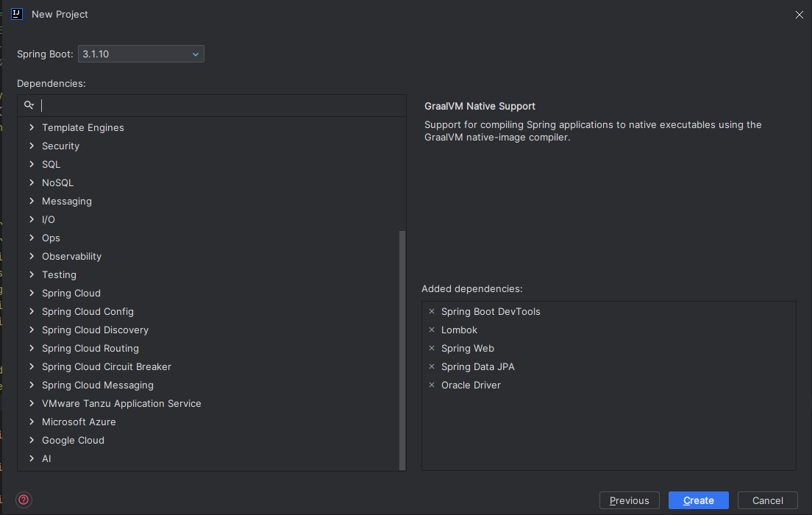Remove Spring Boot DevTools dependency via X icon
Screen dimensions: 812x515
pos(432,311)
